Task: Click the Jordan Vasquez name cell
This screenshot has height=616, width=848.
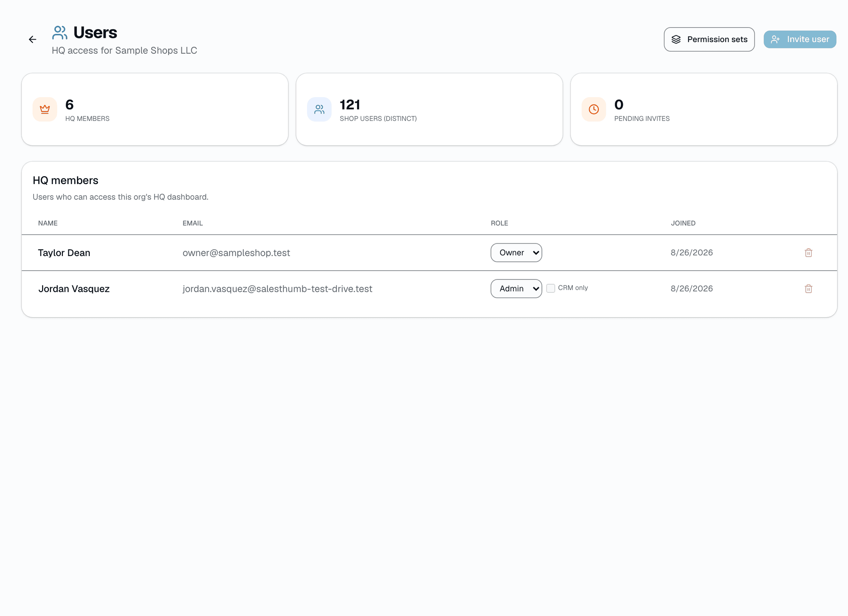Action: [x=74, y=289]
